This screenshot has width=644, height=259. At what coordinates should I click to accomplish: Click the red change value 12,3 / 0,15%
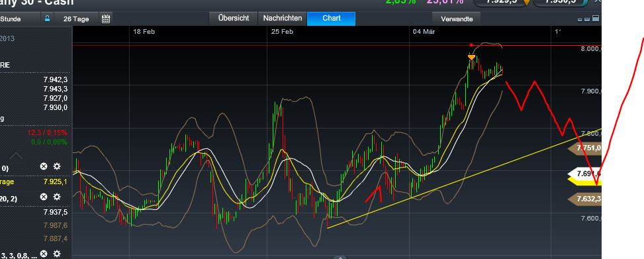(47, 132)
